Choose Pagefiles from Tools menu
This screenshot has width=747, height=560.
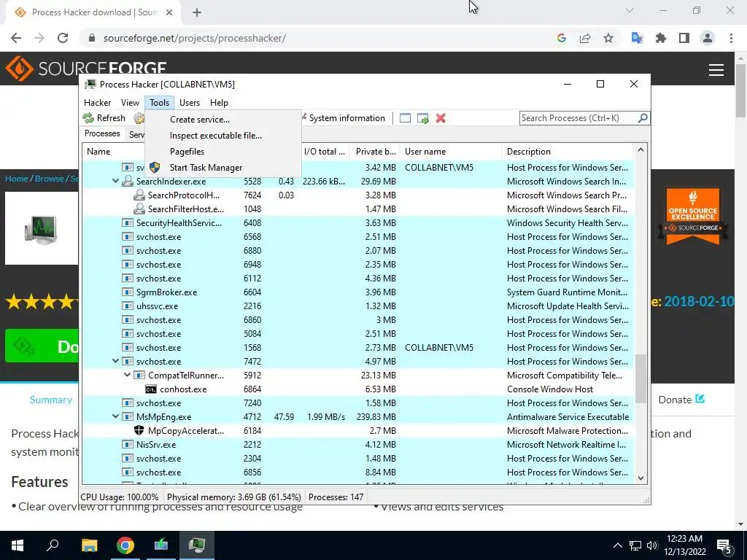pos(223,152)
